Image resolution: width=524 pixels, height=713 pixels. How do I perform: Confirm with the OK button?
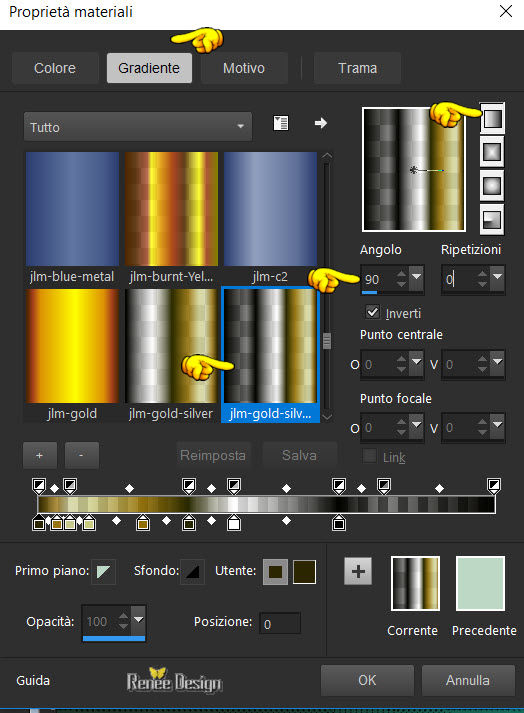367,680
